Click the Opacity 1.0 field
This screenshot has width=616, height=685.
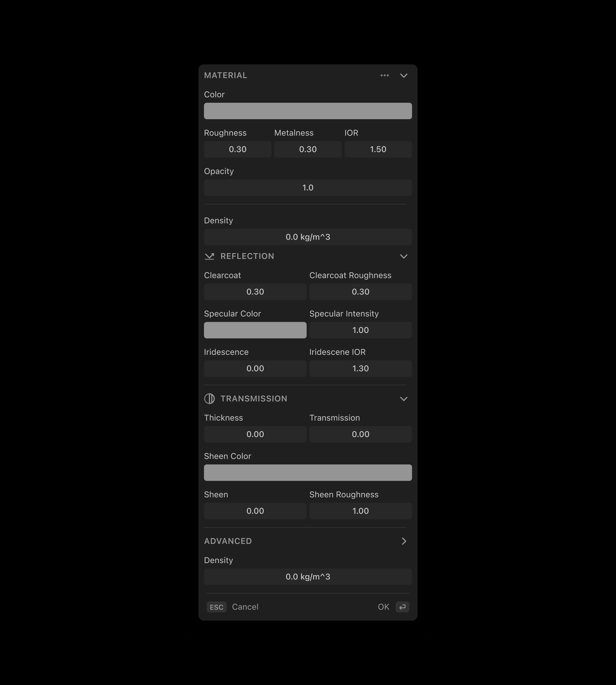(x=308, y=188)
